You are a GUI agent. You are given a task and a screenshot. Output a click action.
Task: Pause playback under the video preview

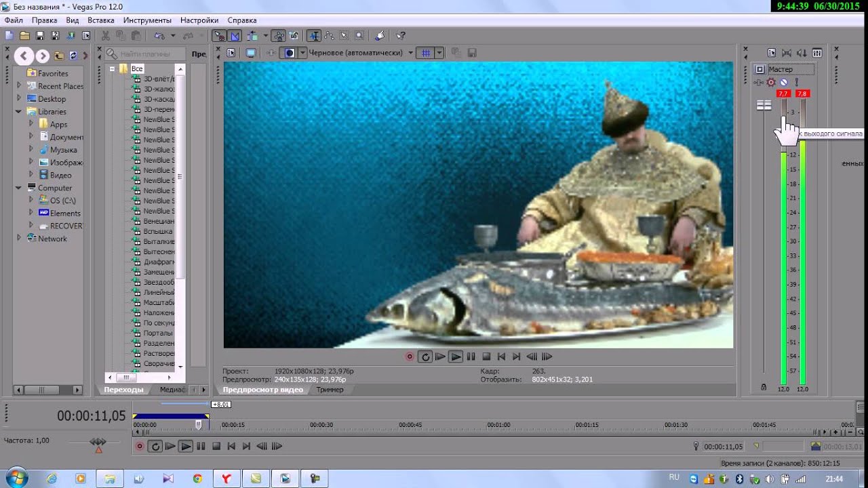pos(471,357)
